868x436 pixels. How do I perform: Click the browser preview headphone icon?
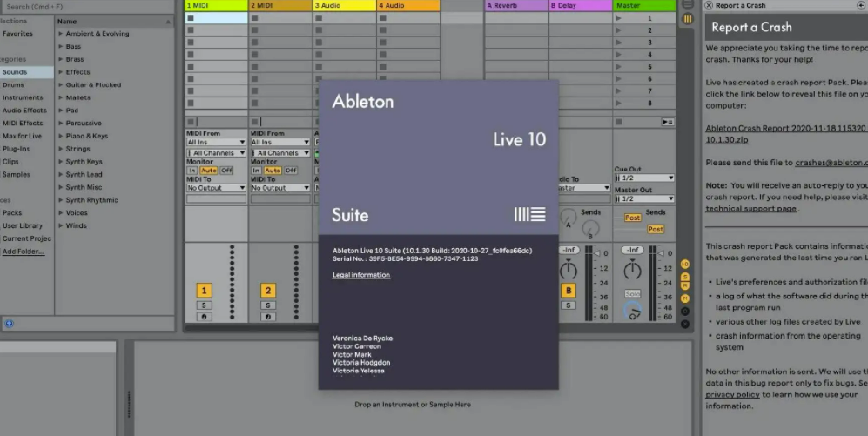tap(9, 324)
